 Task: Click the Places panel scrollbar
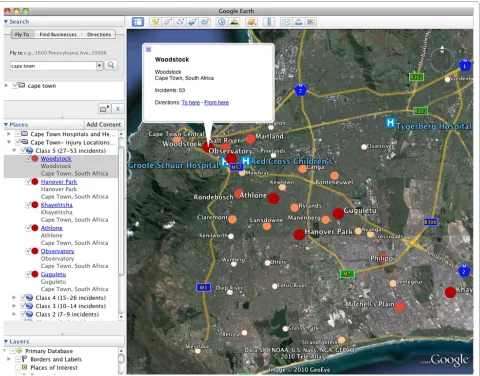(121, 211)
